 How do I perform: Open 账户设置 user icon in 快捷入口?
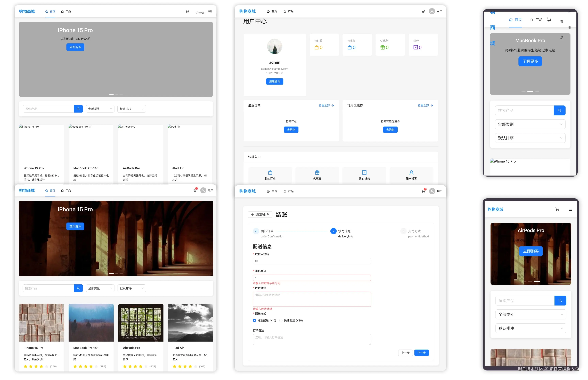click(411, 172)
